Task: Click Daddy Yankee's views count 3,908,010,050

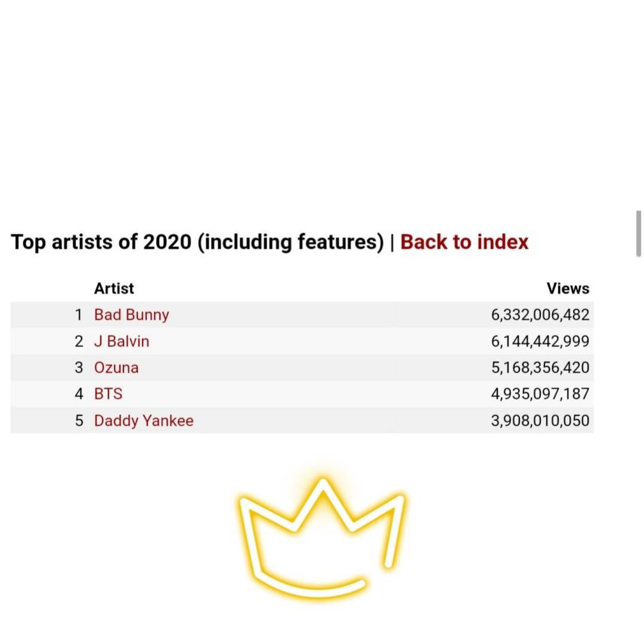Action: 540,421
